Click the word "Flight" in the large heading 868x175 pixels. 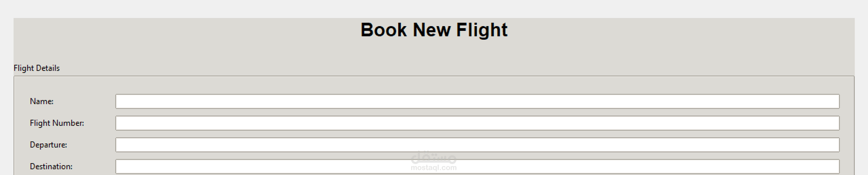pos(482,31)
